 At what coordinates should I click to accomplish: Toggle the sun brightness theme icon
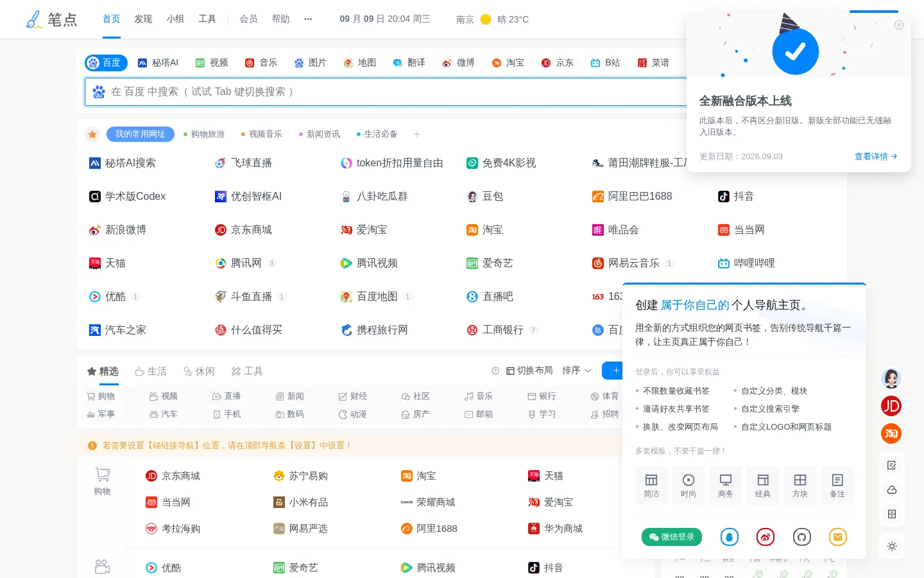pos(892,547)
